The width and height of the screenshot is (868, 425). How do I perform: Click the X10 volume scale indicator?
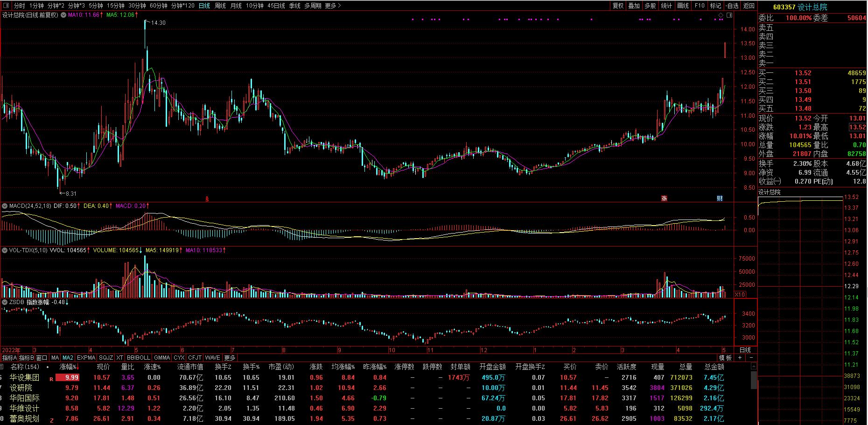pyautogui.click(x=740, y=295)
